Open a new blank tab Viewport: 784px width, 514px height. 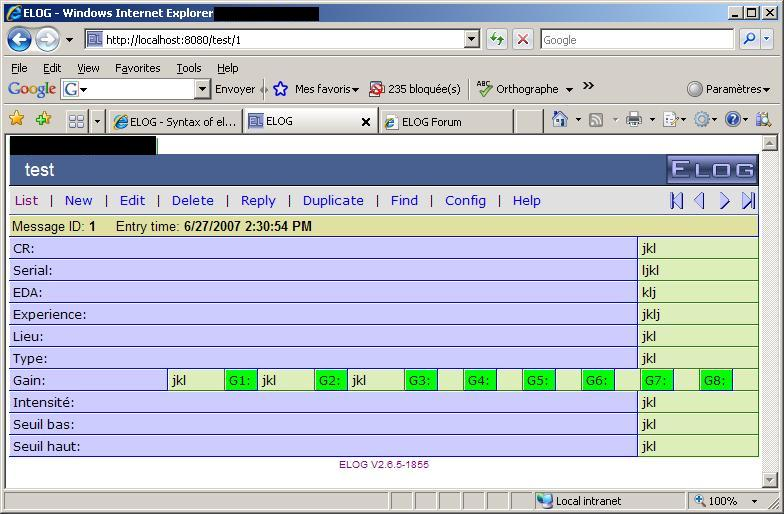click(528, 122)
